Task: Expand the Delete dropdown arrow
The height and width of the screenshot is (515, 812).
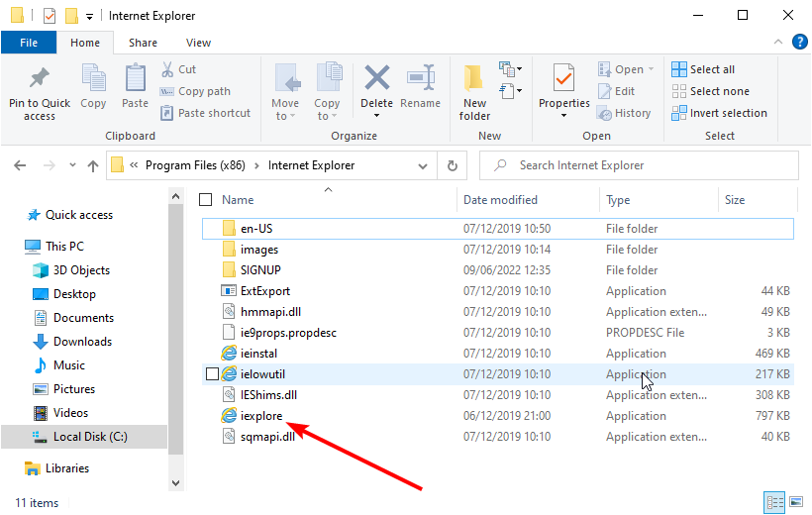Action: click(376, 116)
